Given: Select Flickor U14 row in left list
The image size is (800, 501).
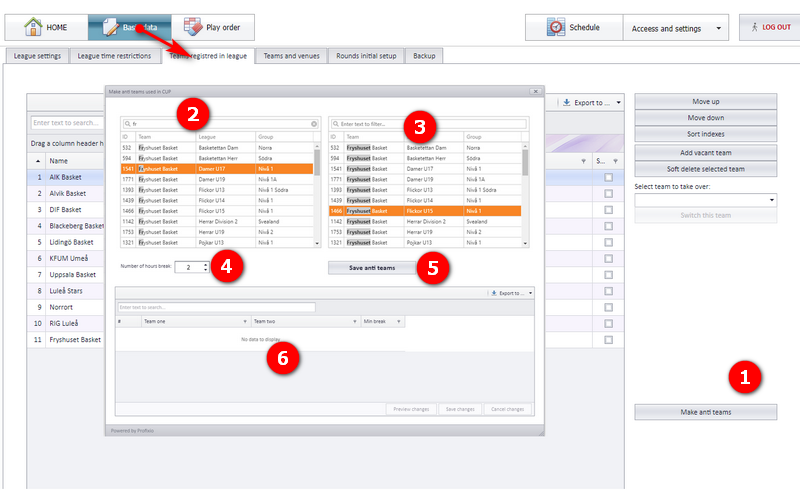Looking at the screenshot, I should (217, 201).
